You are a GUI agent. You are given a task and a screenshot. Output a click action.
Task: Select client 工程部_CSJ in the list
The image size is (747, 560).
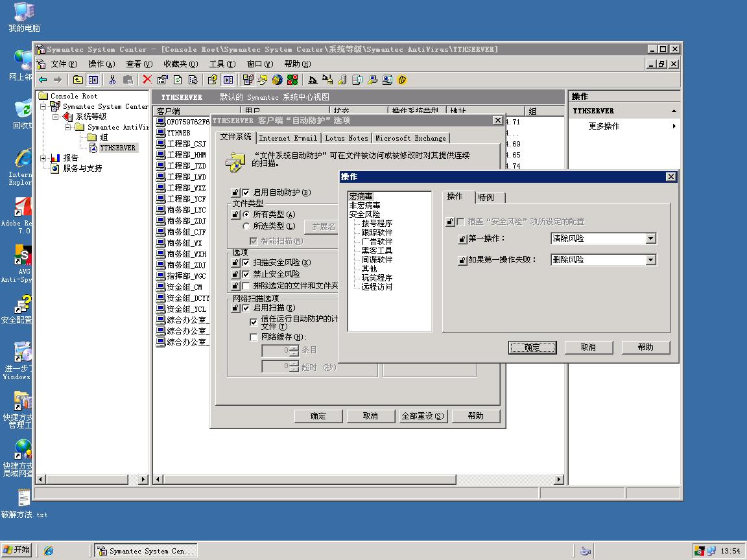click(x=186, y=144)
